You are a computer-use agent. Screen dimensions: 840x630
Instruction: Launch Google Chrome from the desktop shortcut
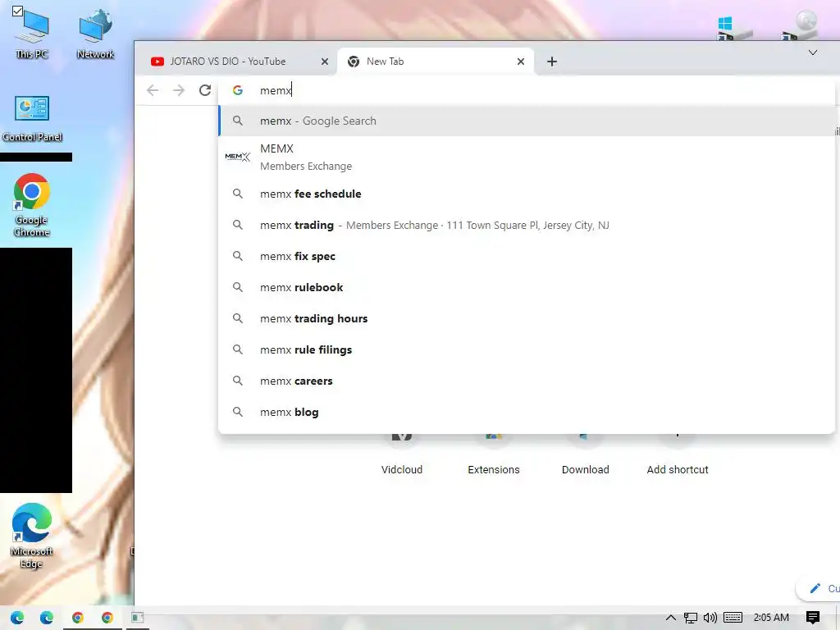32,204
